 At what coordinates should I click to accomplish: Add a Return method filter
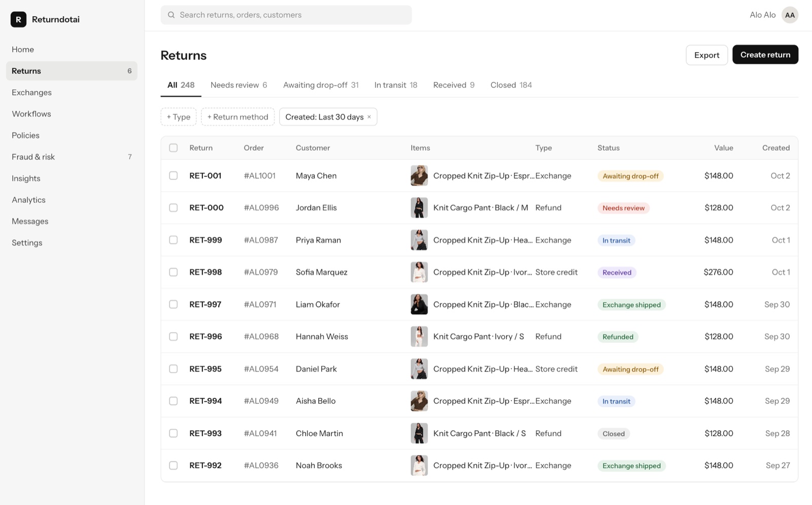point(238,117)
